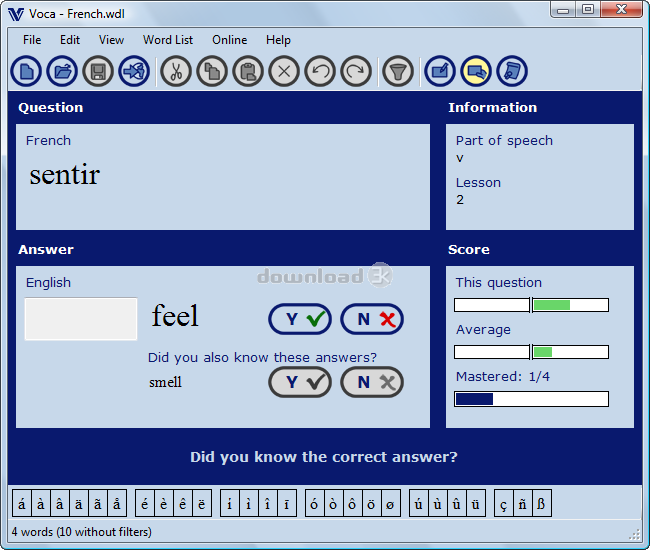650x550 pixels.
Task: Insert the í character
Action: (230, 504)
